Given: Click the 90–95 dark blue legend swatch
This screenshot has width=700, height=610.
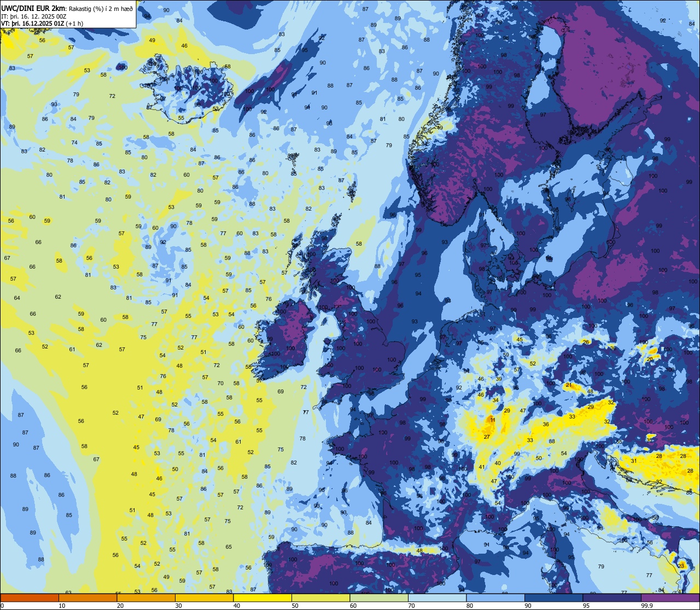Looking at the screenshot, I should (553, 597).
